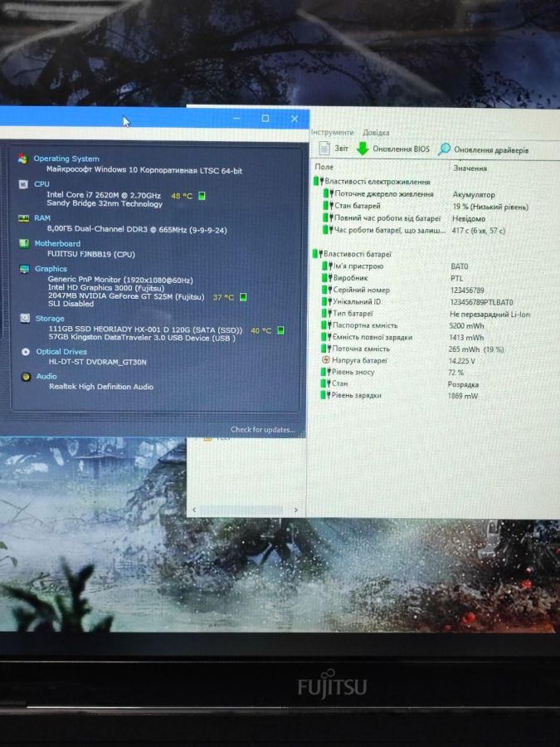Select the Унікальний ID row
The image size is (560, 747).
(x=417, y=301)
